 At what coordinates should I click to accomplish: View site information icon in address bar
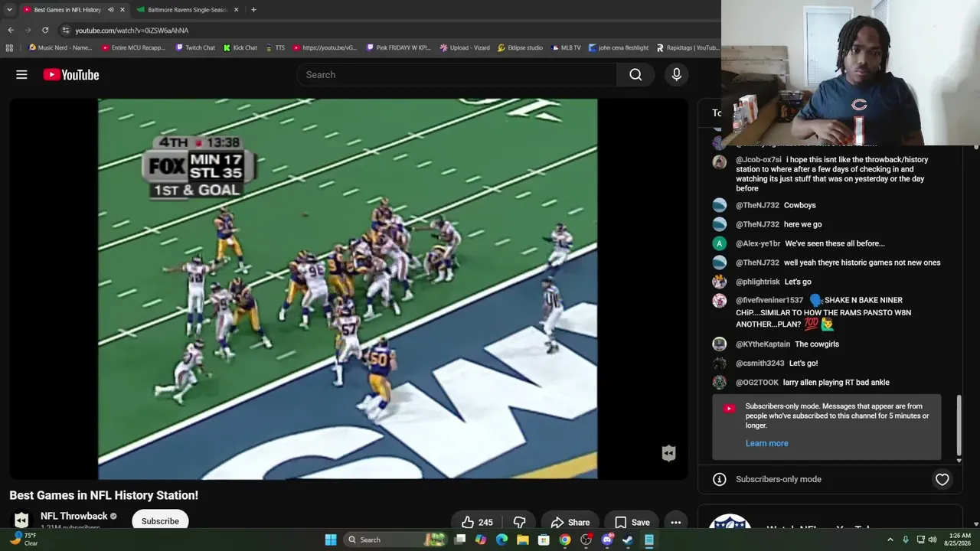click(x=66, y=30)
